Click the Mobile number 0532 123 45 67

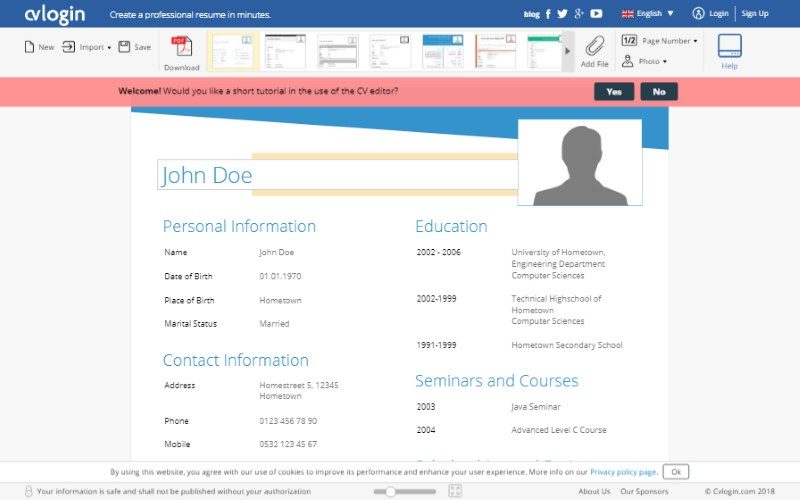tap(288, 444)
